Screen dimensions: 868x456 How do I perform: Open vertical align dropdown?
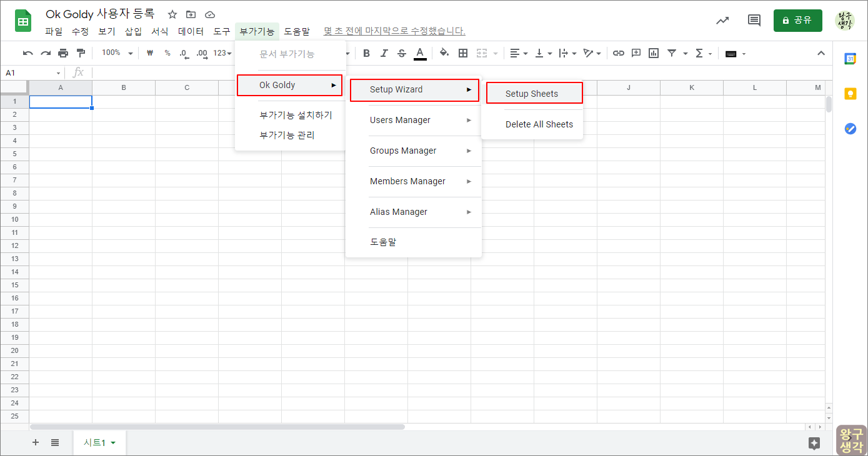(544, 53)
